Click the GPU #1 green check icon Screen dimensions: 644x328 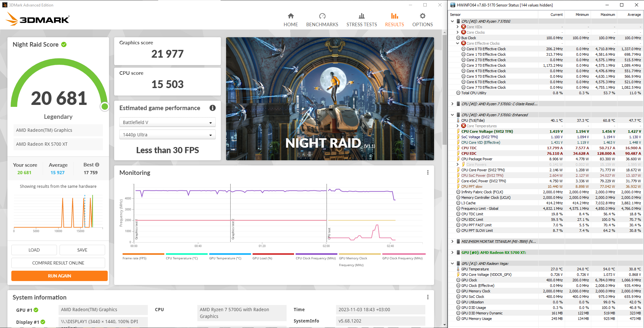click(x=36, y=310)
